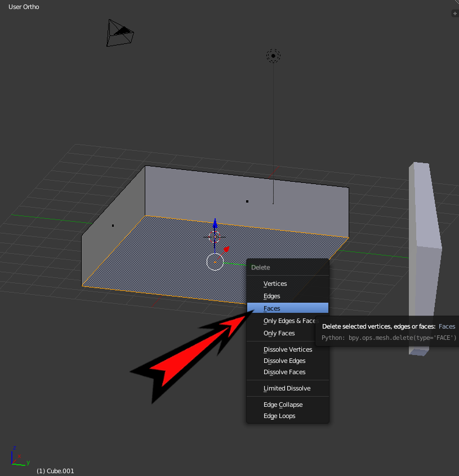Click the white manipulator center circle
This screenshot has height=476, width=459.
(215, 262)
